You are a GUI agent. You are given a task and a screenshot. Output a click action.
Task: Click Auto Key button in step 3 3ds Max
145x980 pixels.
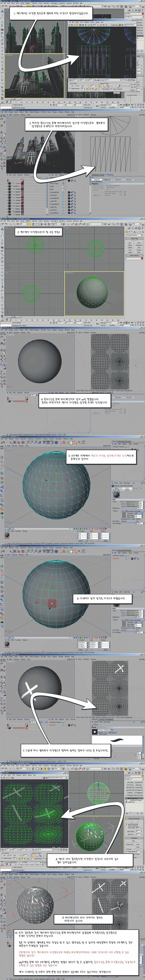tap(103, 323)
